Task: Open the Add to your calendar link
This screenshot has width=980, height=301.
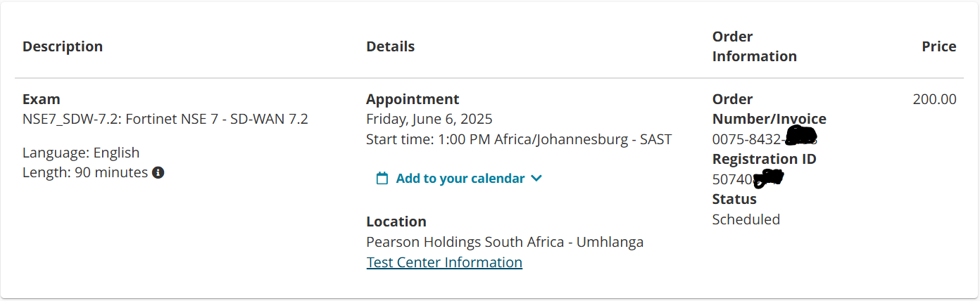Action: [460, 179]
